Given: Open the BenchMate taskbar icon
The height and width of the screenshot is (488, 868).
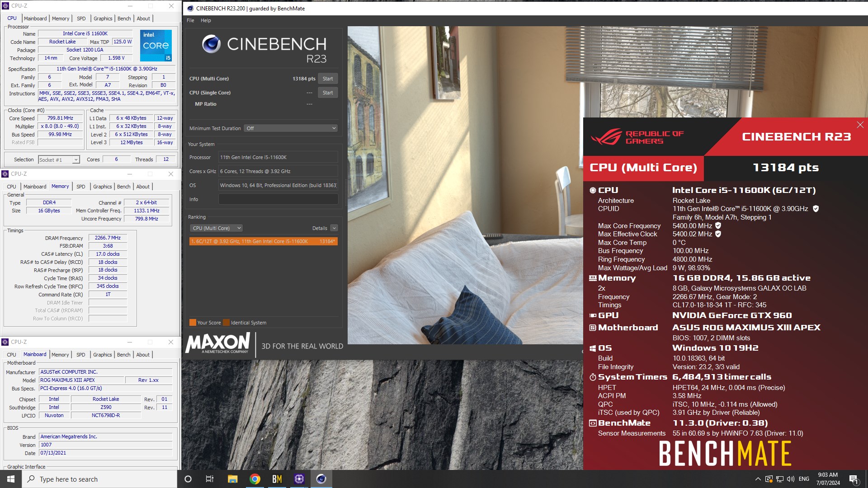Looking at the screenshot, I should (x=277, y=479).
